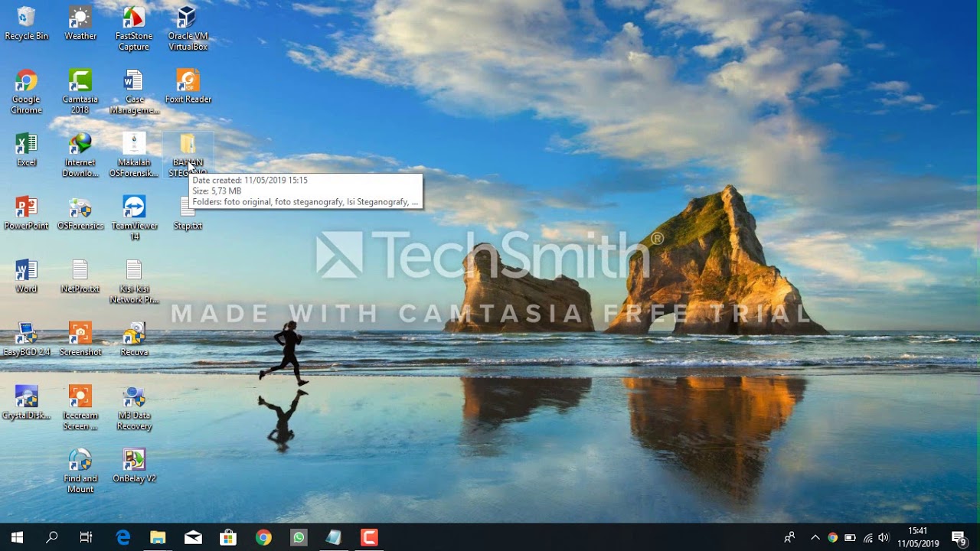Select the Case Management Word document

point(134,92)
